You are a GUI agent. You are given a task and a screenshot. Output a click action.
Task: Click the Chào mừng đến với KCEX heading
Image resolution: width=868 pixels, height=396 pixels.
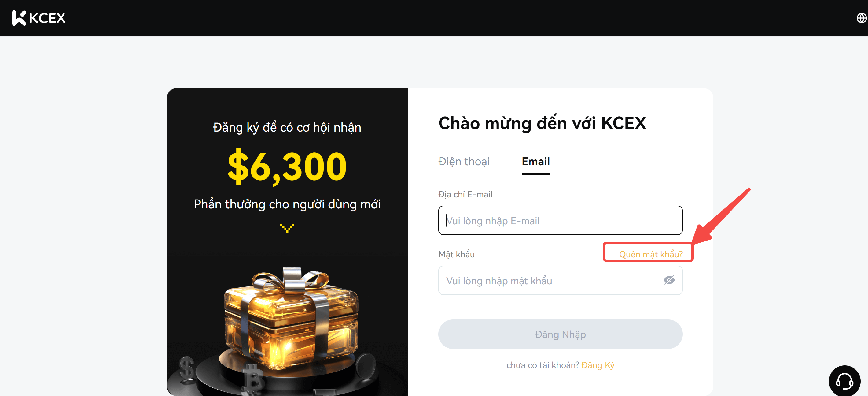click(542, 123)
